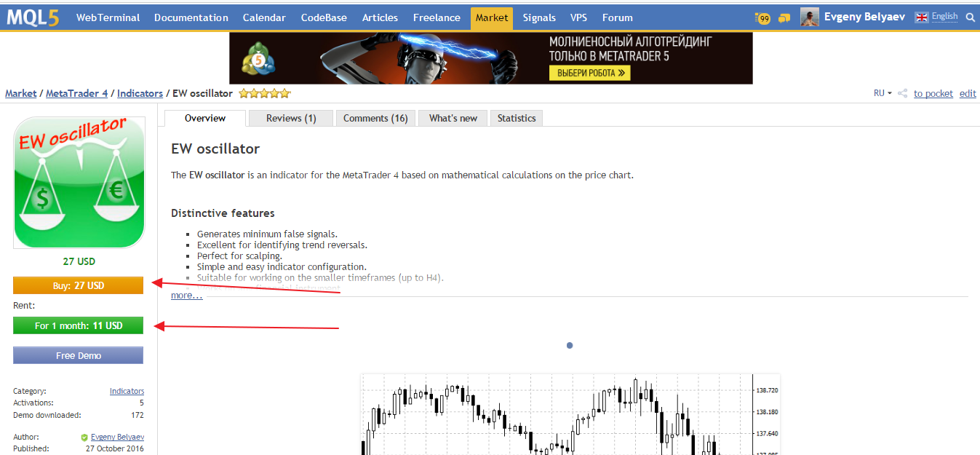Open CodeBase menu item
This screenshot has width=980, height=455.
click(x=324, y=17)
